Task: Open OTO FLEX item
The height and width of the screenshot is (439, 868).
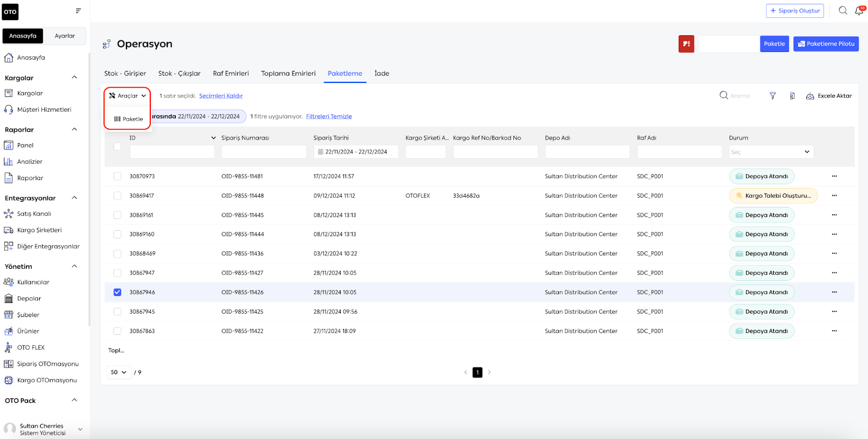Action: [x=24, y=347]
